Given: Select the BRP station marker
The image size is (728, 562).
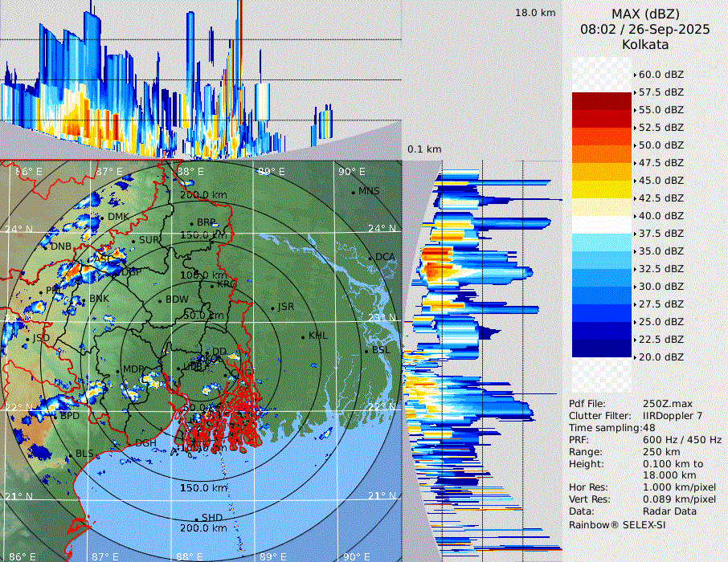Looking at the screenshot, I should coord(191,223).
